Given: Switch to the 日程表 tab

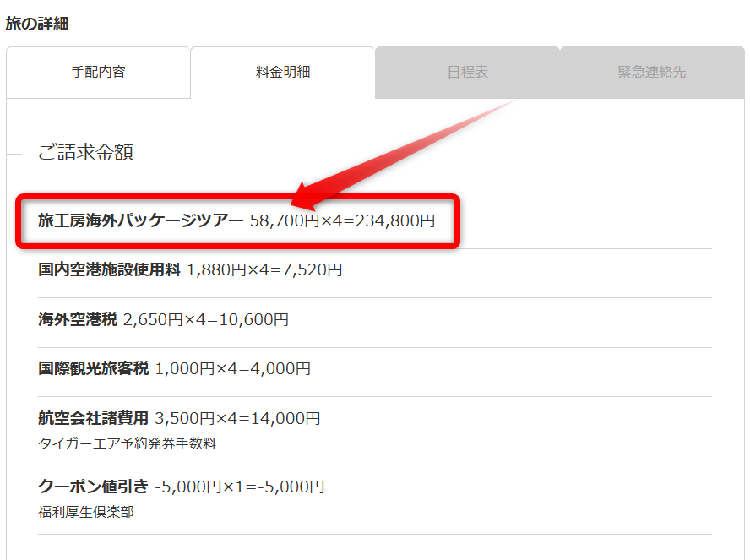Looking at the screenshot, I should click(x=467, y=73).
